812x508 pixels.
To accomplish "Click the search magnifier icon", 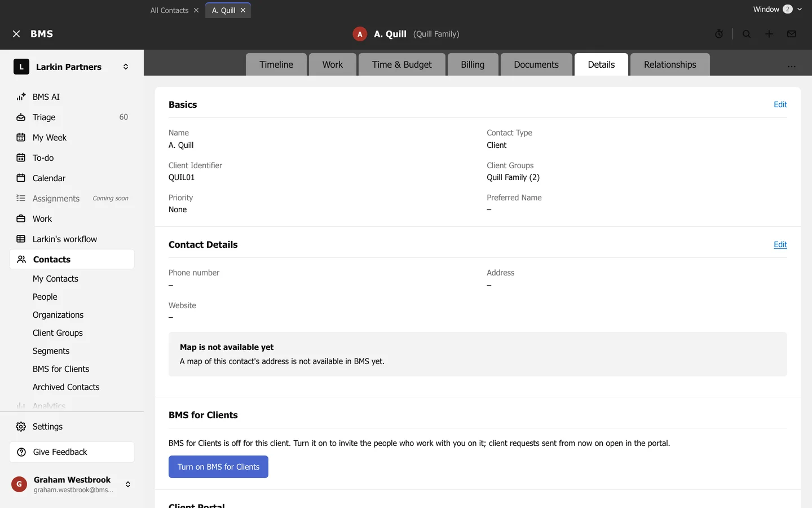I will pyautogui.click(x=747, y=34).
